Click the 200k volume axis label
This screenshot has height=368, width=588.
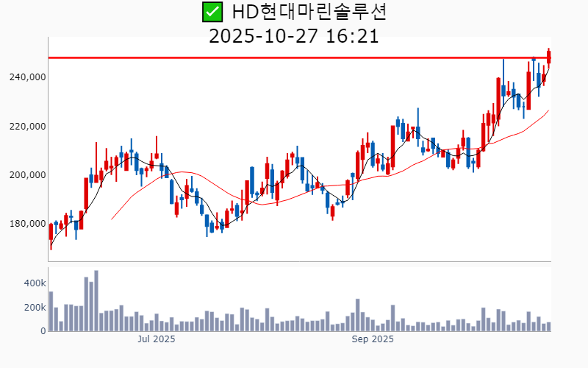point(35,308)
